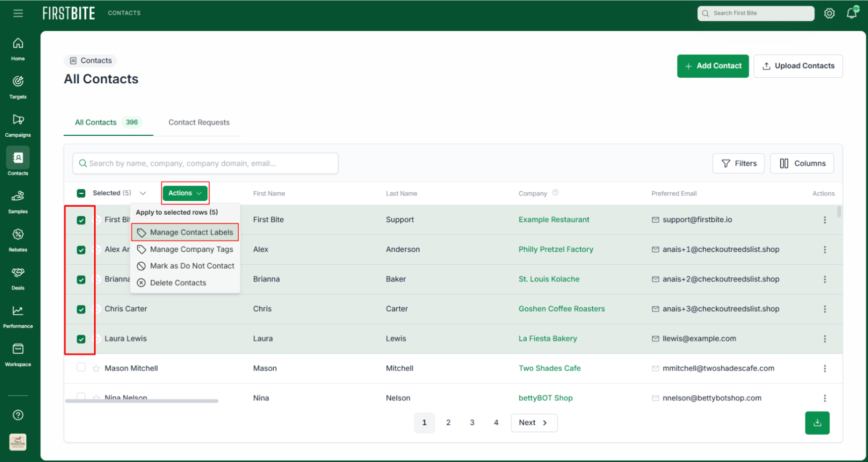868x462 pixels.
Task: Click the Upload Contacts button
Action: (x=798, y=66)
